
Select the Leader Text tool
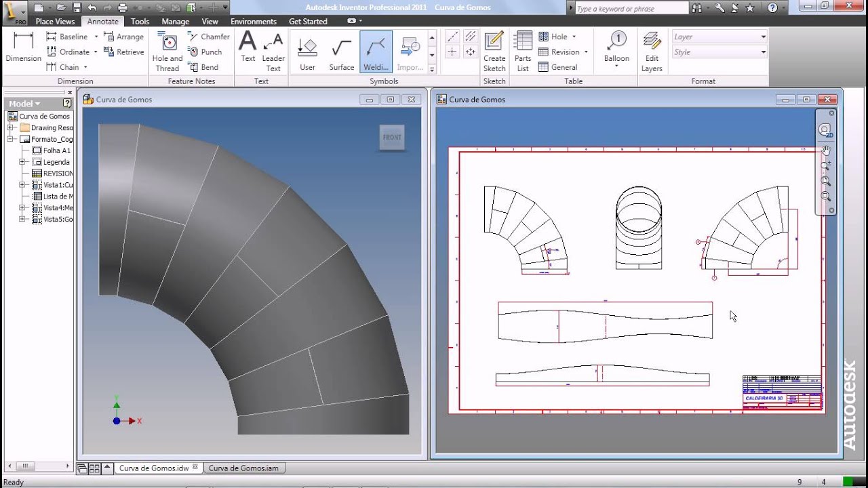point(273,52)
